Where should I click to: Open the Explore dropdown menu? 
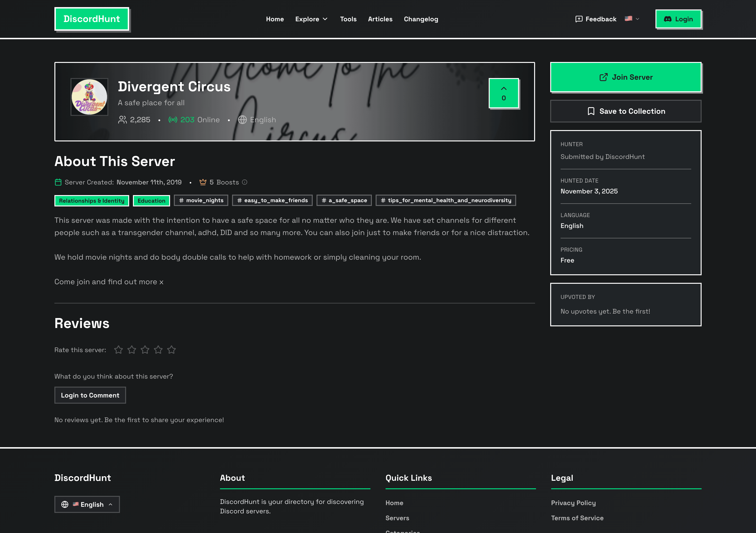[x=311, y=19]
